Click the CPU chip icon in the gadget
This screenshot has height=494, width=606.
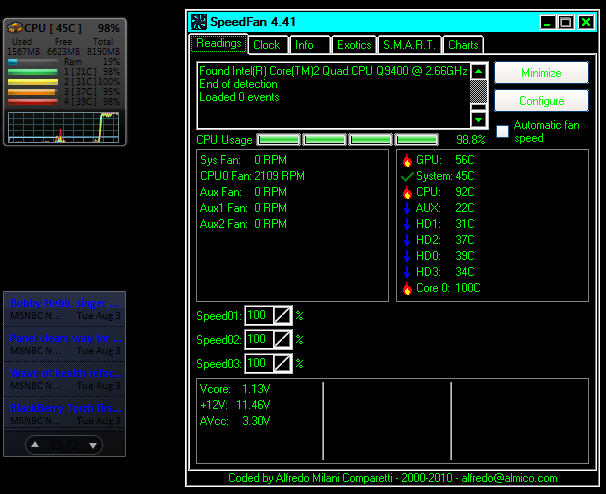[x=15, y=28]
